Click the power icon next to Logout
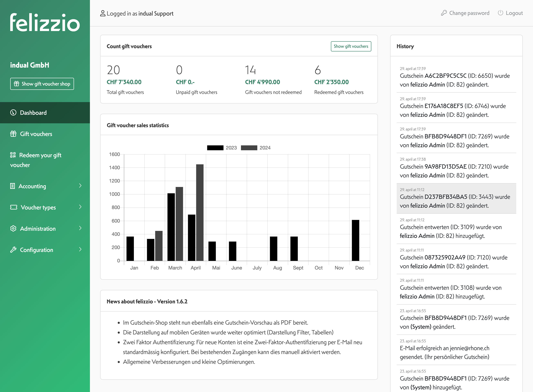The image size is (533, 392). click(x=501, y=13)
